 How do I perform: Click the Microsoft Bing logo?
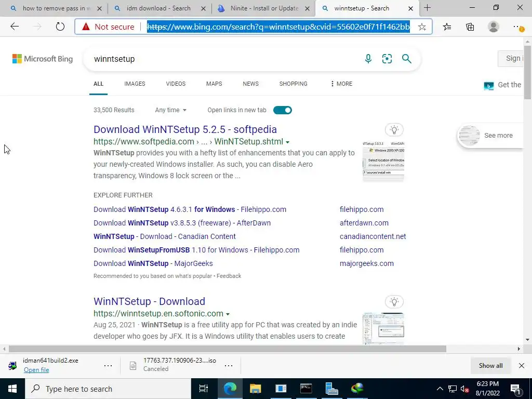tap(43, 59)
